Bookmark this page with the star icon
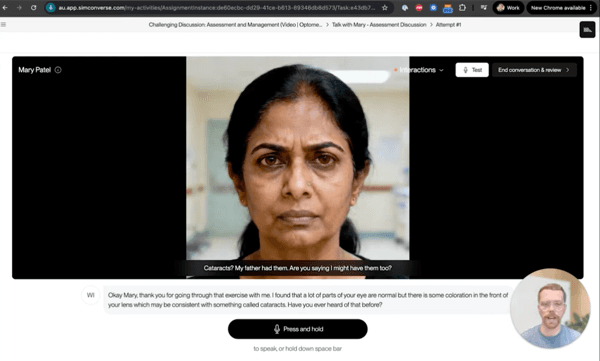 [385, 8]
